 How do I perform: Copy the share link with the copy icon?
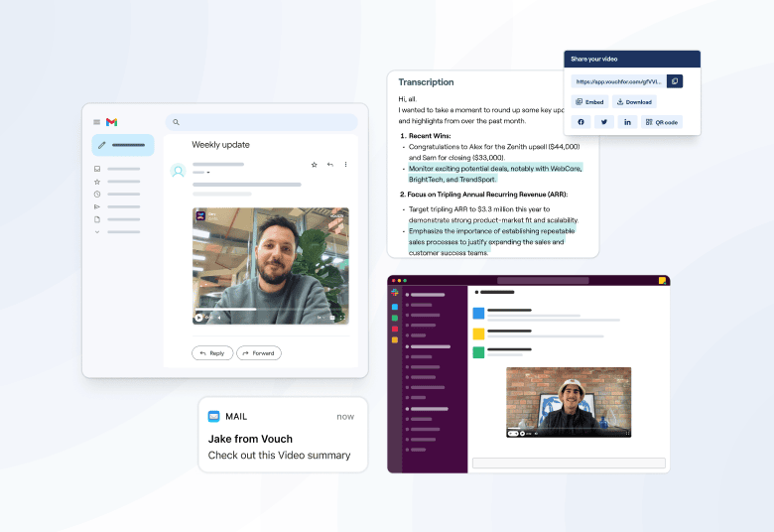click(675, 81)
